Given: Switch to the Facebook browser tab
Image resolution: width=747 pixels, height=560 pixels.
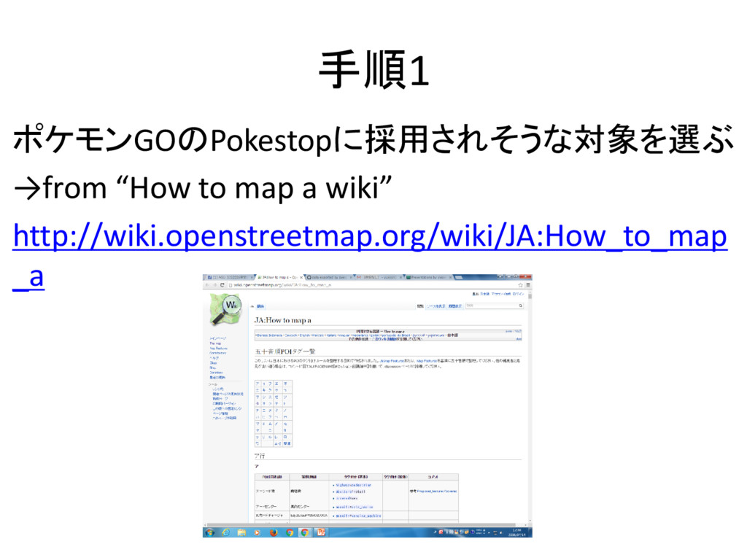Looking at the screenshot, I should (230, 276).
